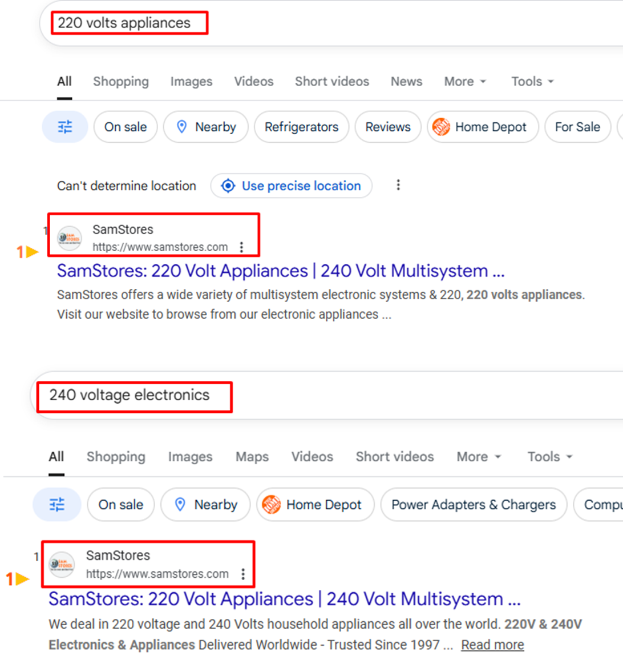Click filter sliders icon in bottom search
Viewport: 623px width, 672px height.
click(x=57, y=505)
